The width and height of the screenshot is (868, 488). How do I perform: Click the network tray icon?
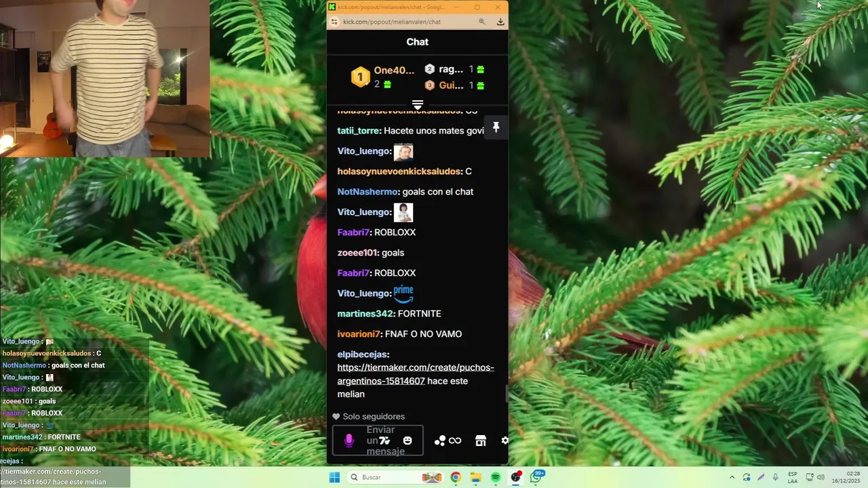(809, 477)
